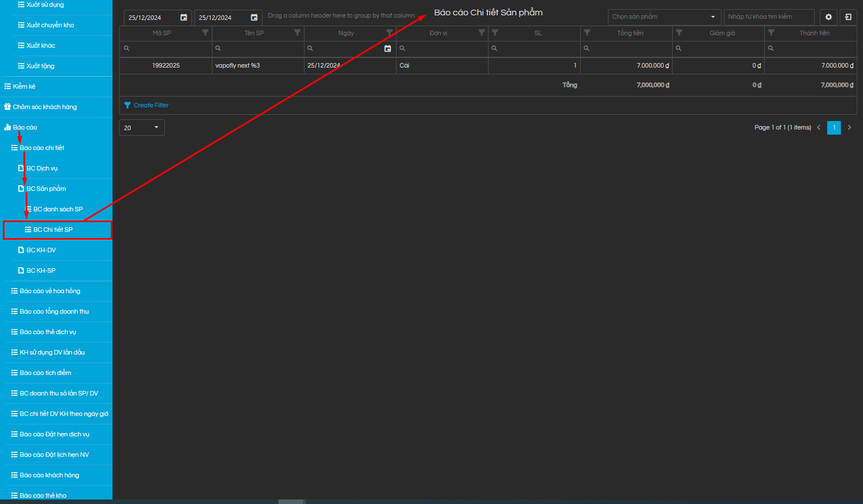Expand the Báo cáo sidebar section
The width and height of the screenshot is (863, 504).
pos(25,127)
